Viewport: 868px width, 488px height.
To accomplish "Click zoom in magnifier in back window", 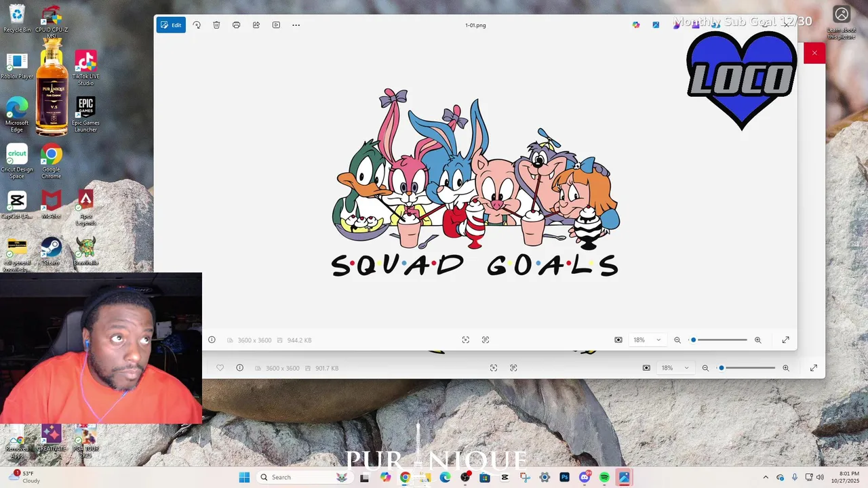I will point(786,368).
